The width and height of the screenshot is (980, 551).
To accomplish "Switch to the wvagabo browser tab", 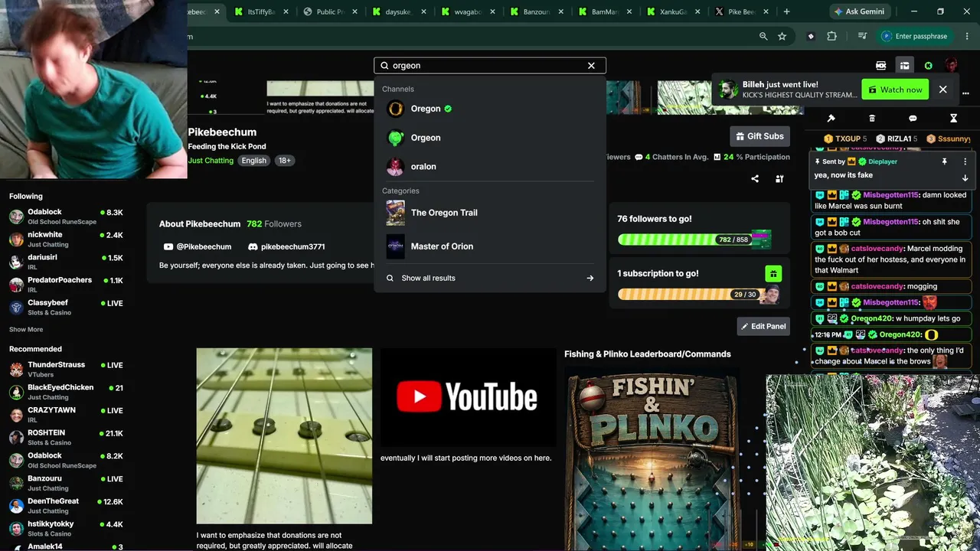I will (469, 11).
